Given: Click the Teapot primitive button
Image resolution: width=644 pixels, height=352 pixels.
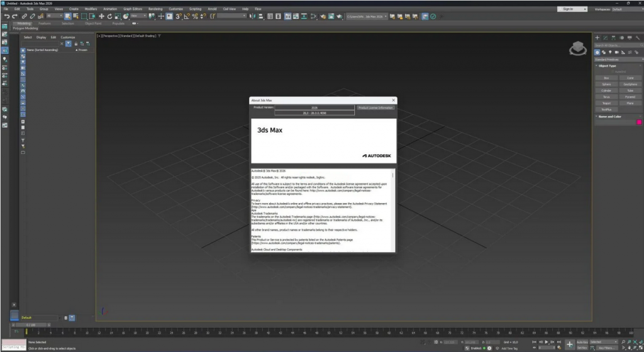Looking at the screenshot, I should (x=606, y=103).
